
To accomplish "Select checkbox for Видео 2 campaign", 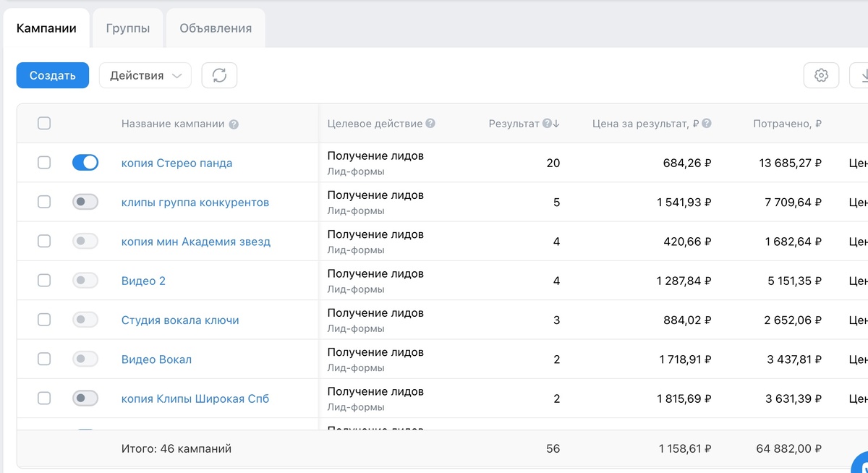I will (x=44, y=280).
